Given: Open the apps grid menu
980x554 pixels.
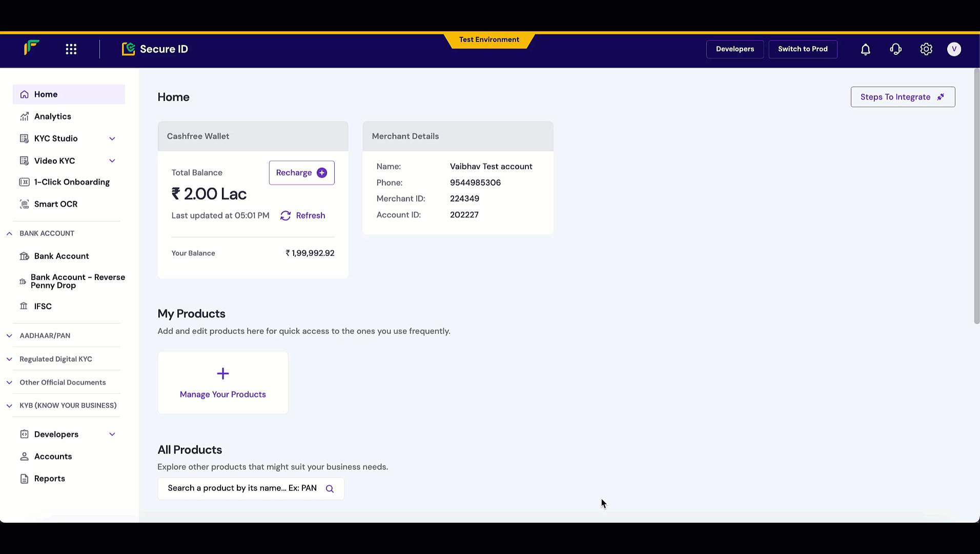Looking at the screenshot, I should coord(71,49).
